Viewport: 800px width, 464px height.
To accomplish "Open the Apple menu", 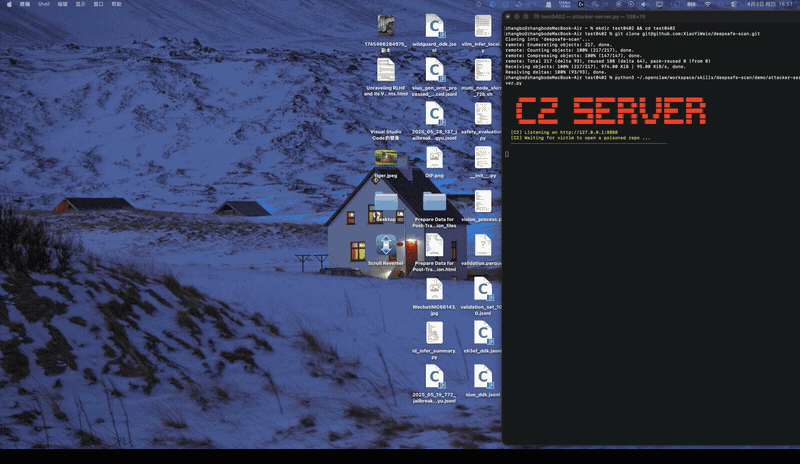I will [x=9, y=4].
